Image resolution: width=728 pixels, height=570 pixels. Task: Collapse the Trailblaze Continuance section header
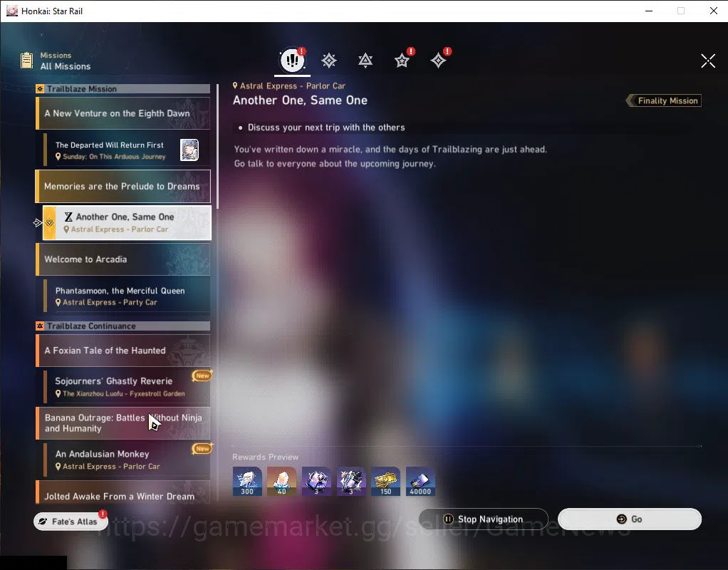click(x=123, y=326)
